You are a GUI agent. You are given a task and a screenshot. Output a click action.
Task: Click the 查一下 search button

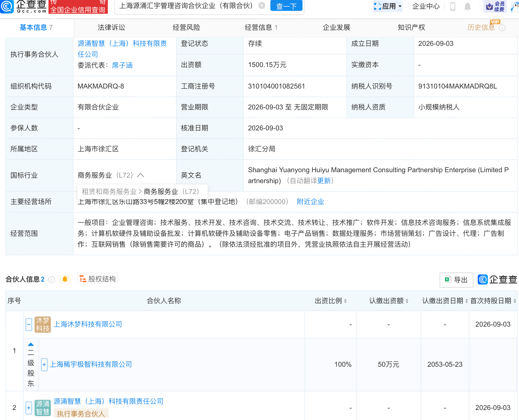pyautogui.click(x=286, y=6)
